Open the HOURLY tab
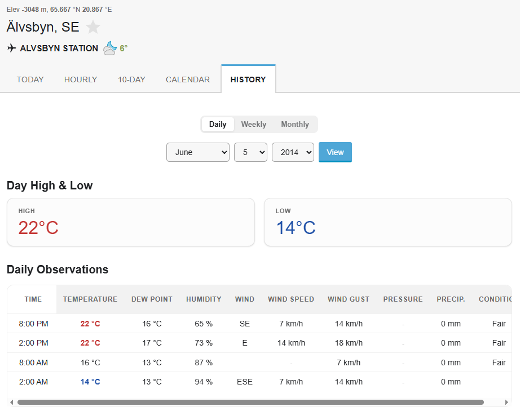The image size is (520, 420). 81,79
